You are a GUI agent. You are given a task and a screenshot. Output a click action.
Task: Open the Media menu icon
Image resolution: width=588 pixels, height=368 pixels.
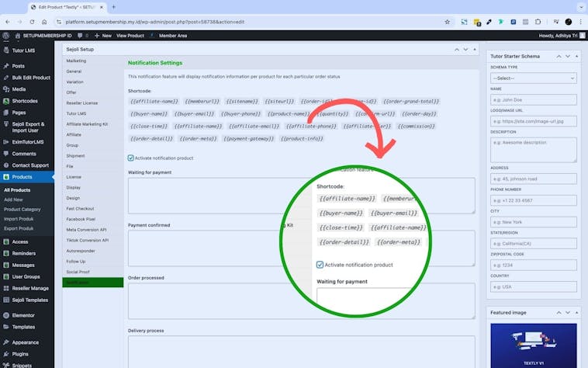coord(5,89)
